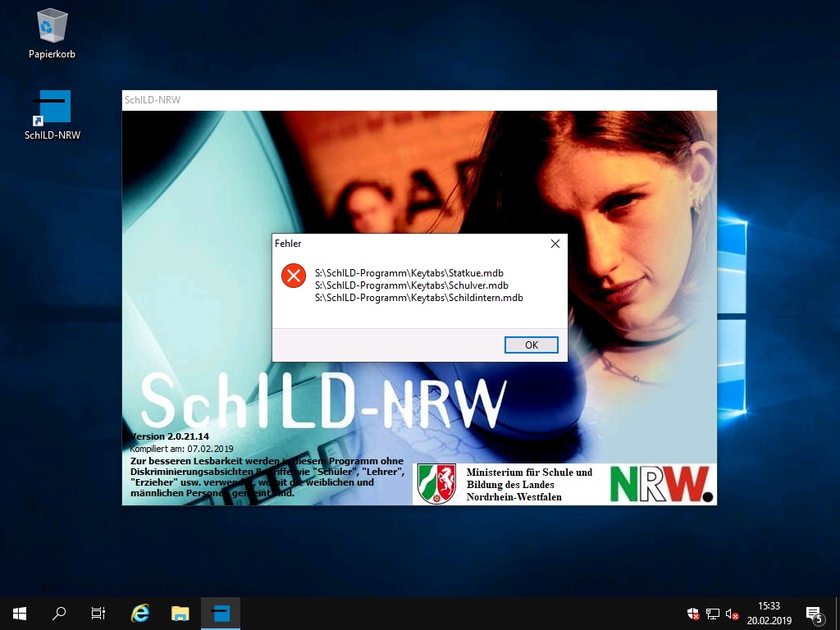The image size is (840, 630).
Task: Click the Statkue.mdb path line
Action: [x=409, y=273]
